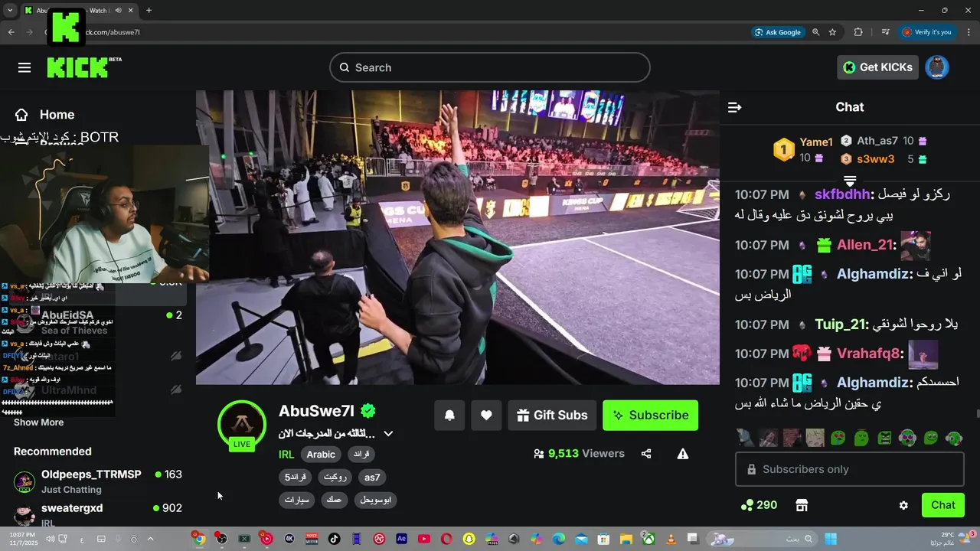The image size is (980, 551).
Task: Select the Arabic language tag
Action: click(x=321, y=455)
